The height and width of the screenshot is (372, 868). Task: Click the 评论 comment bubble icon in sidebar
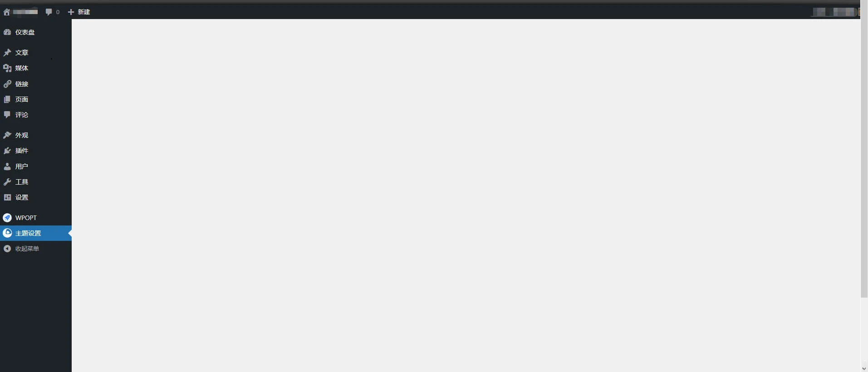point(7,115)
